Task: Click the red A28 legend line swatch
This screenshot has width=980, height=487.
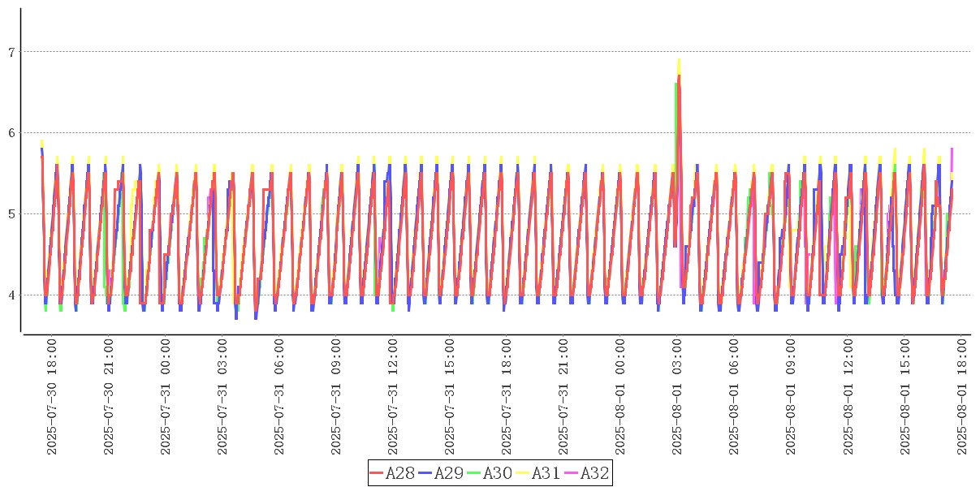Action: tap(377, 473)
